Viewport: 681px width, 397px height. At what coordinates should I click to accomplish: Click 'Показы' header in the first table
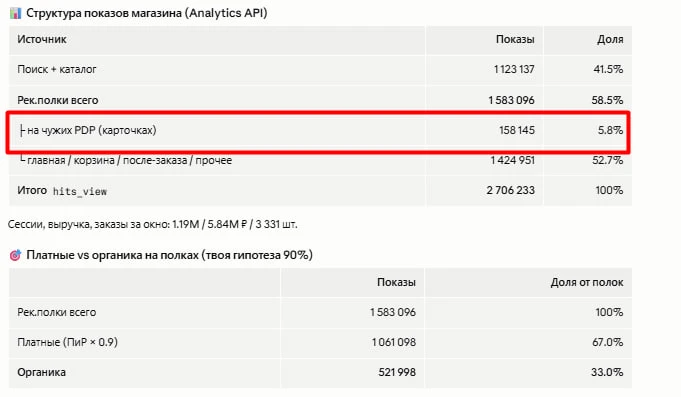(515, 39)
